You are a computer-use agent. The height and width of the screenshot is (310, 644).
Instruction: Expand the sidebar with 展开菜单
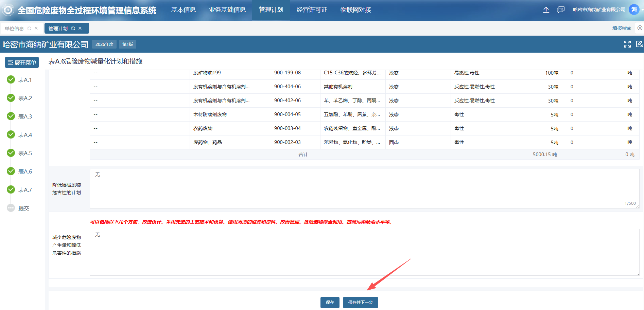[22, 62]
